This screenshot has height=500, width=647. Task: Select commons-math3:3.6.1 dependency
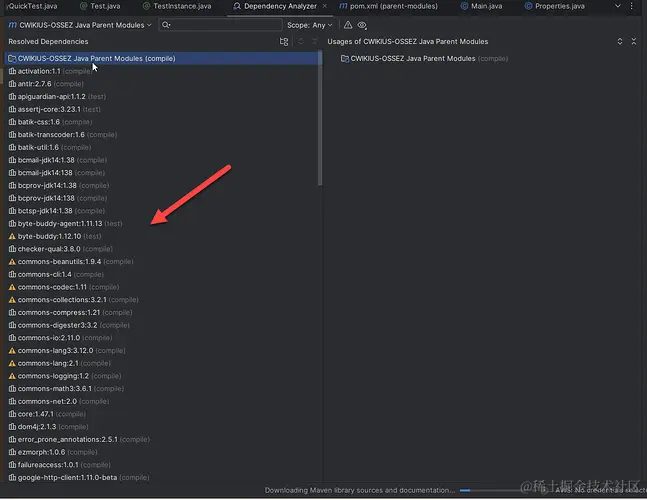[66, 389]
